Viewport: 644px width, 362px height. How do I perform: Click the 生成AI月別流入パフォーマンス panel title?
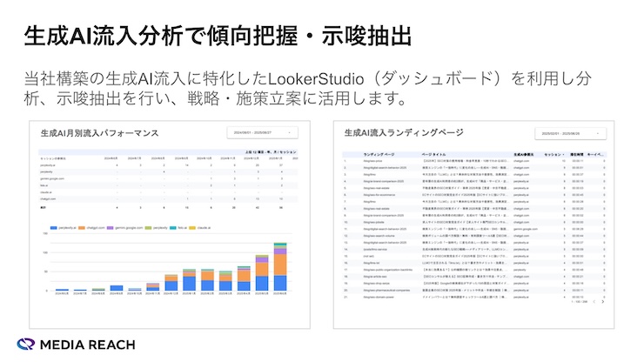click(x=99, y=133)
